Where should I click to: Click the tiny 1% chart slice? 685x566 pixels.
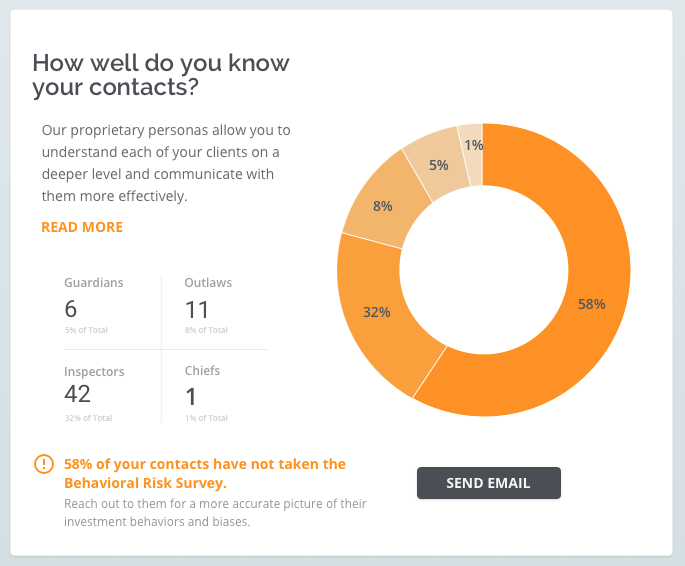(x=472, y=145)
